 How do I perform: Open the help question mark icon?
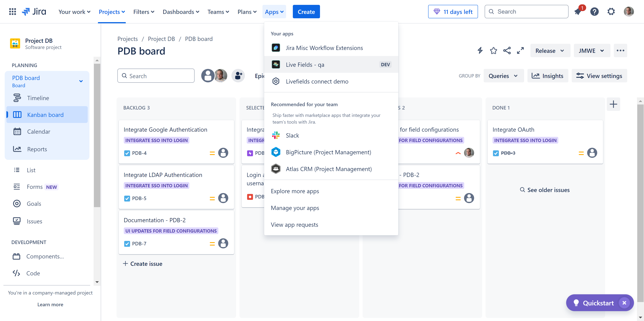[x=595, y=12]
